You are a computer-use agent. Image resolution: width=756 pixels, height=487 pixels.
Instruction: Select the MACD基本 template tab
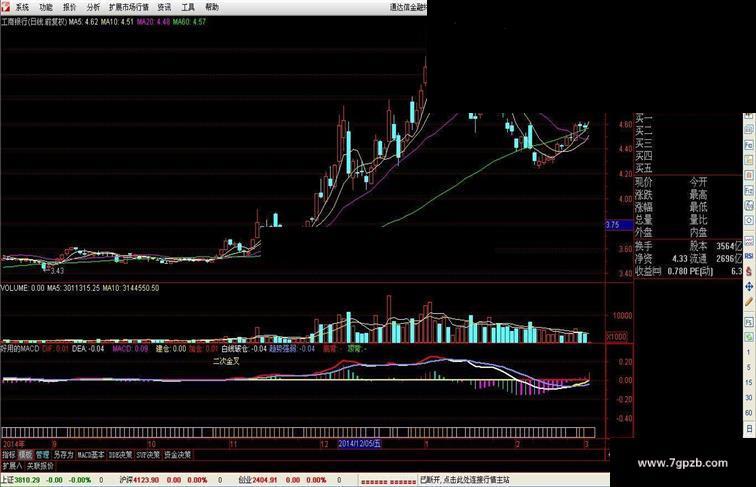pyautogui.click(x=91, y=455)
